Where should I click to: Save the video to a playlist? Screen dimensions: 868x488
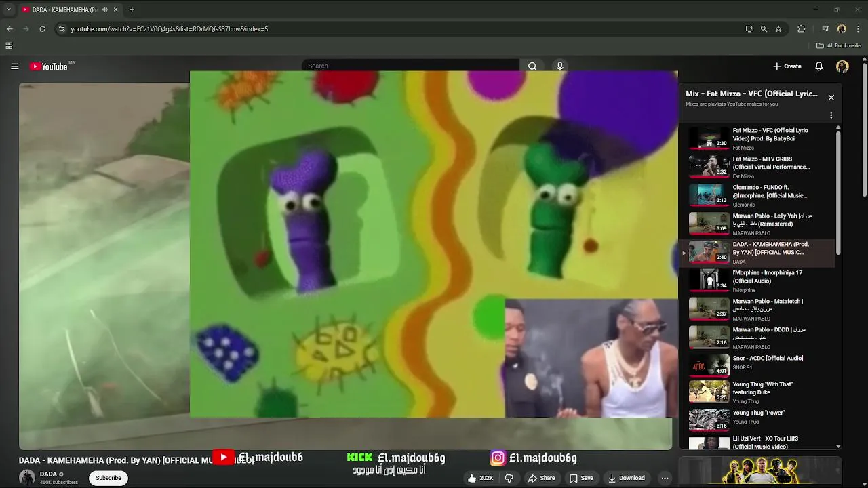[581, 478]
